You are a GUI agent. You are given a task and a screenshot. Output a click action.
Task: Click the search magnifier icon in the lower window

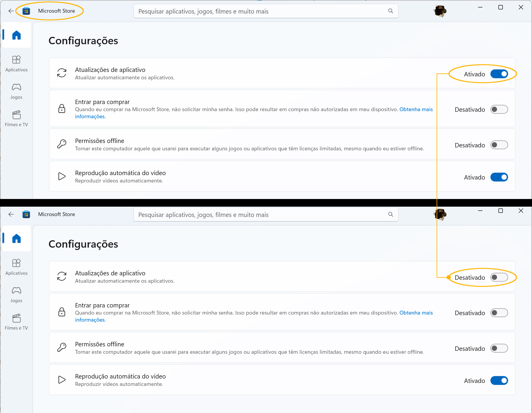click(391, 214)
